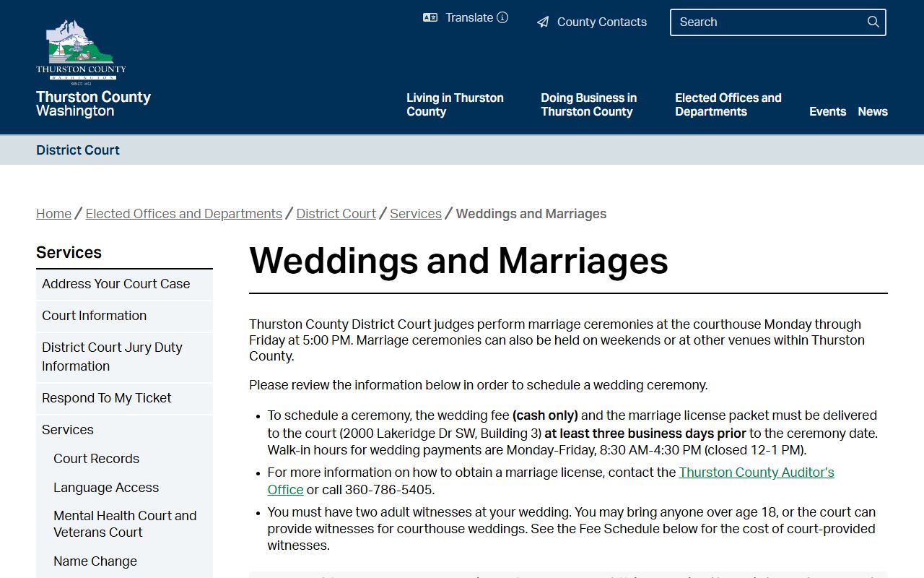924x578 pixels.
Task: Click the District Court section header link
Action: click(x=78, y=150)
